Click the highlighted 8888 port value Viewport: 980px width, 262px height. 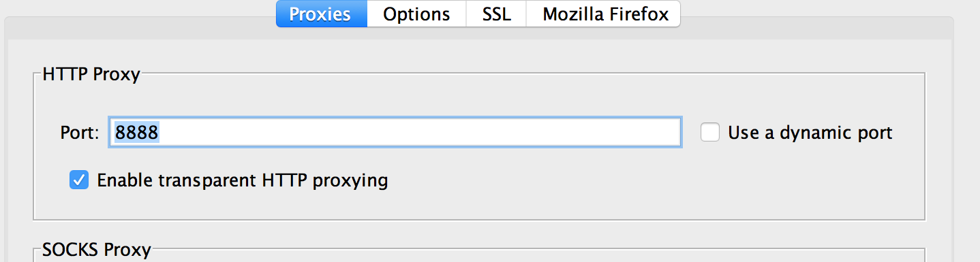(137, 132)
